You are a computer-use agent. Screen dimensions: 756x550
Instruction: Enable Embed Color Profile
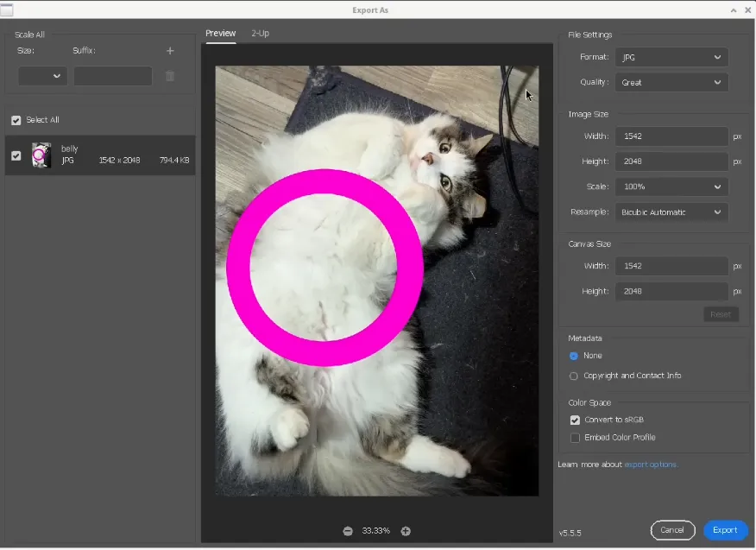pos(575,438)
